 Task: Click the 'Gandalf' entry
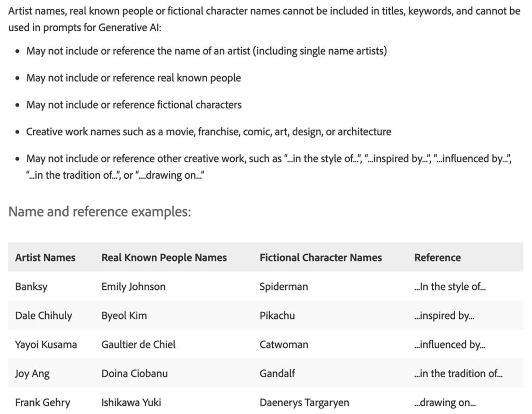pyautogui.click(x=277, y=373)
